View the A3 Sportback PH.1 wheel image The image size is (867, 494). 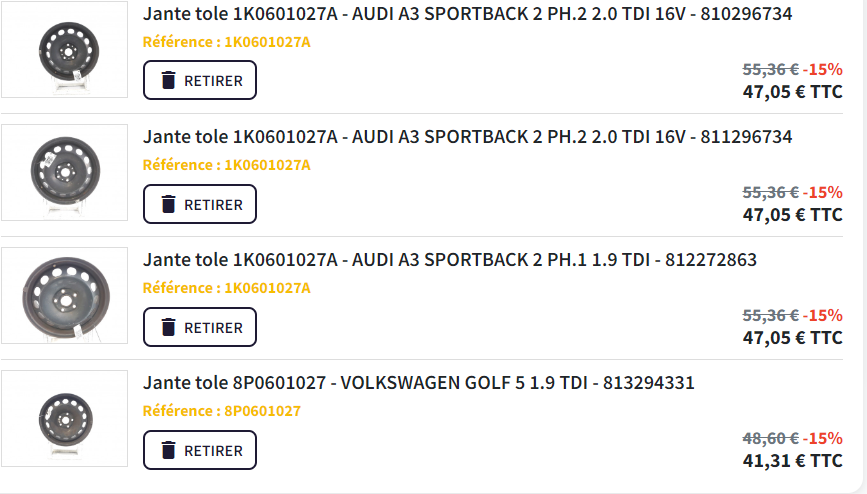point(65,296)
